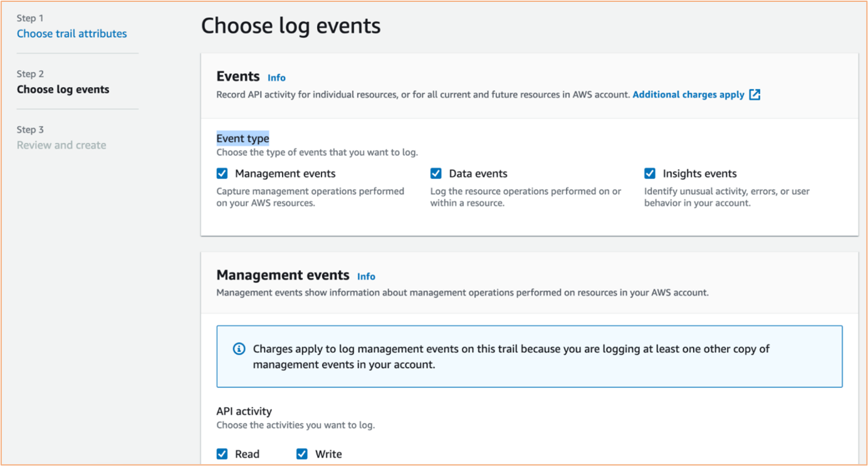This screenshot has height=466, width=868.
Task: Click the info circle icon in charges notice
Action: click(239, 349)
